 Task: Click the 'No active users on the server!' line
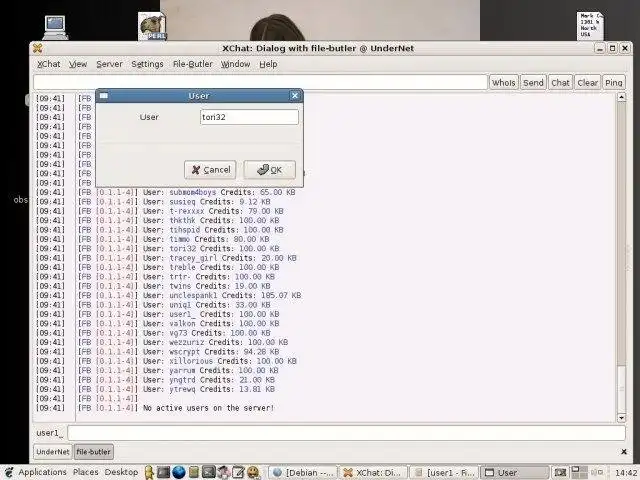208,408
